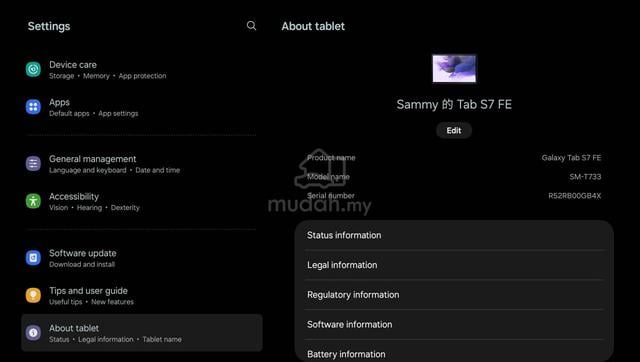
Task: Click the 'Model name' label
Action: click(x=328, y=177)
